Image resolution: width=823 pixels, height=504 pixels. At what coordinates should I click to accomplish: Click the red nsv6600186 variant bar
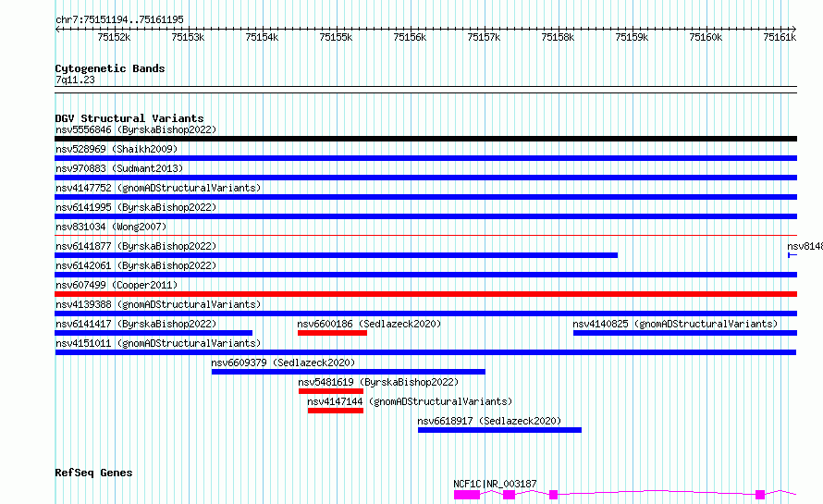332,333
